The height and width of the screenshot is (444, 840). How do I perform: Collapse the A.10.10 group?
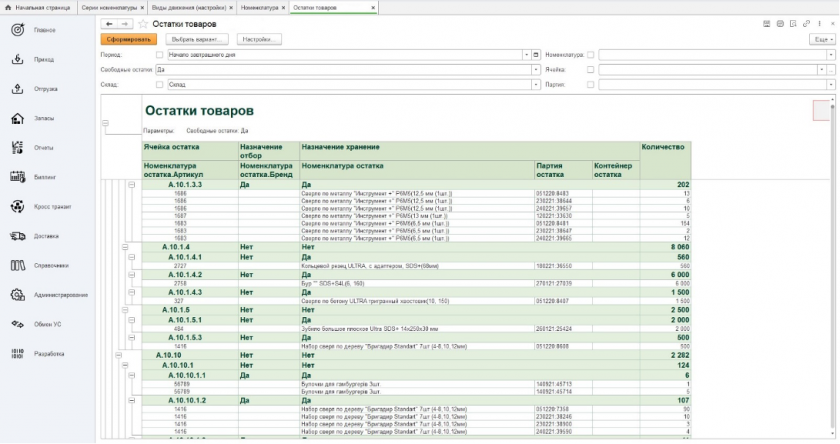coord(119,355)
